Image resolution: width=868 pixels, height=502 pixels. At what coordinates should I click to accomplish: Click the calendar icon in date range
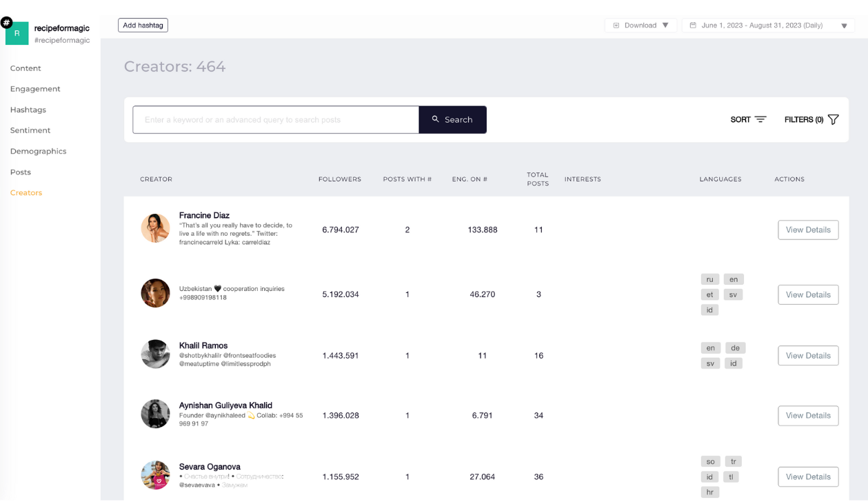(693, 26)
